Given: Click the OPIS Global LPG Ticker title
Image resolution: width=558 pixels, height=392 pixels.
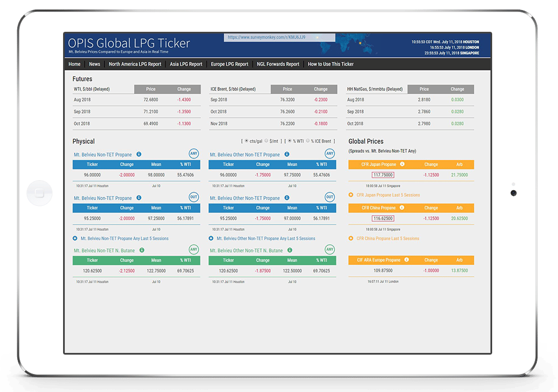Looking at the screenshot, I should pyautogui.click(x=129, y=43).
